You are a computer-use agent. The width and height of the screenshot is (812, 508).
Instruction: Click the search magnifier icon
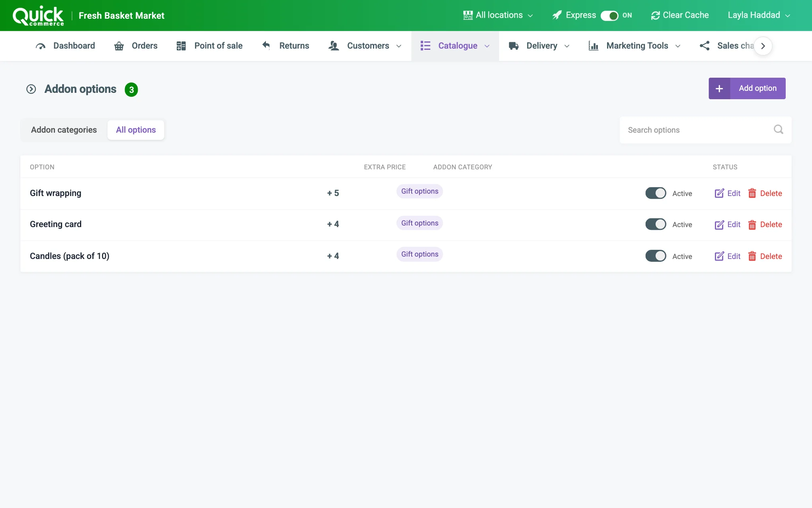778,129
